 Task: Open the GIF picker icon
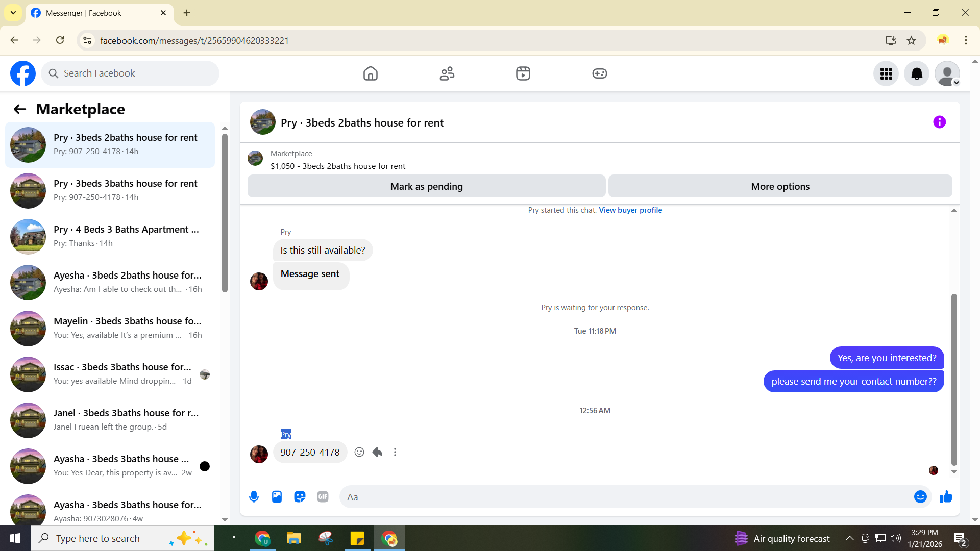tap(323, 497)
